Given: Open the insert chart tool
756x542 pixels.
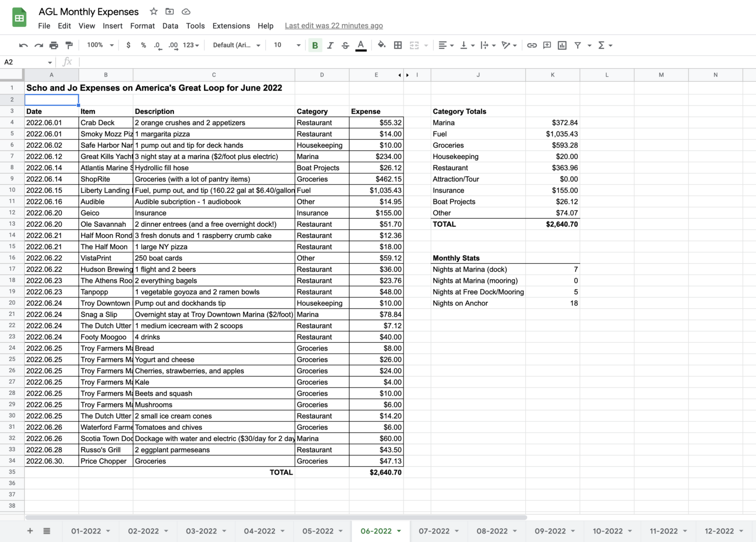Looking at the screenshot, I should [562, 45].
